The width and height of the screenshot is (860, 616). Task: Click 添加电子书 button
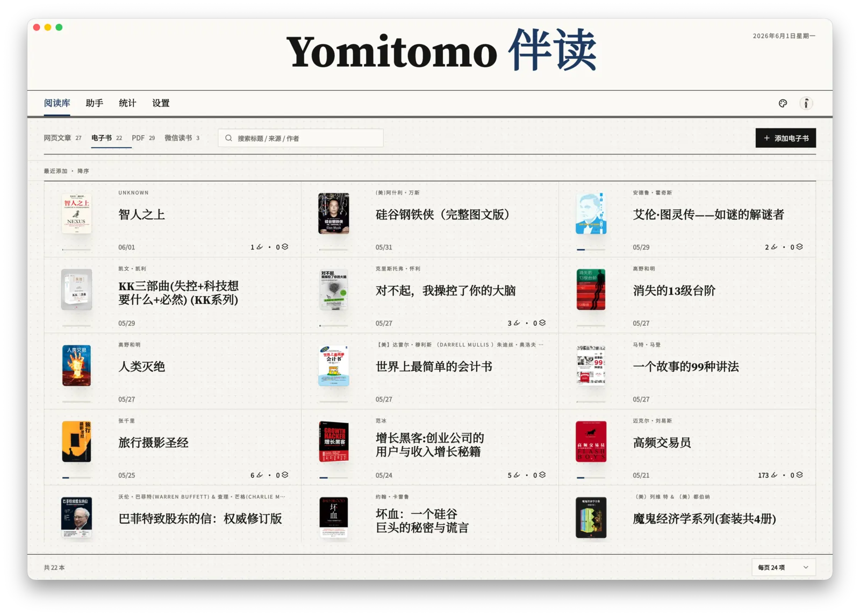[x=785, y=138]
